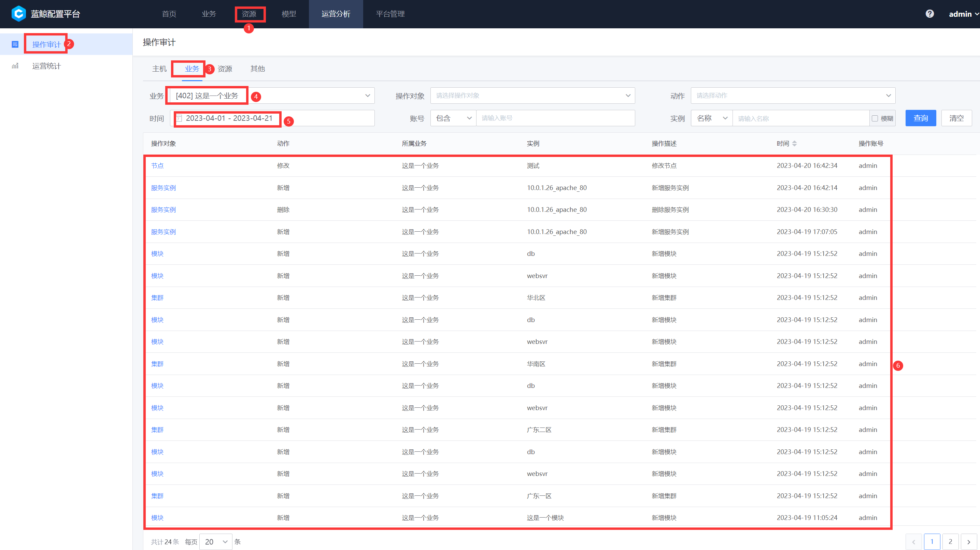The image size is (980, 550).
Task: Click the 操作审计 sidebar icon
Action: [15, 44]
